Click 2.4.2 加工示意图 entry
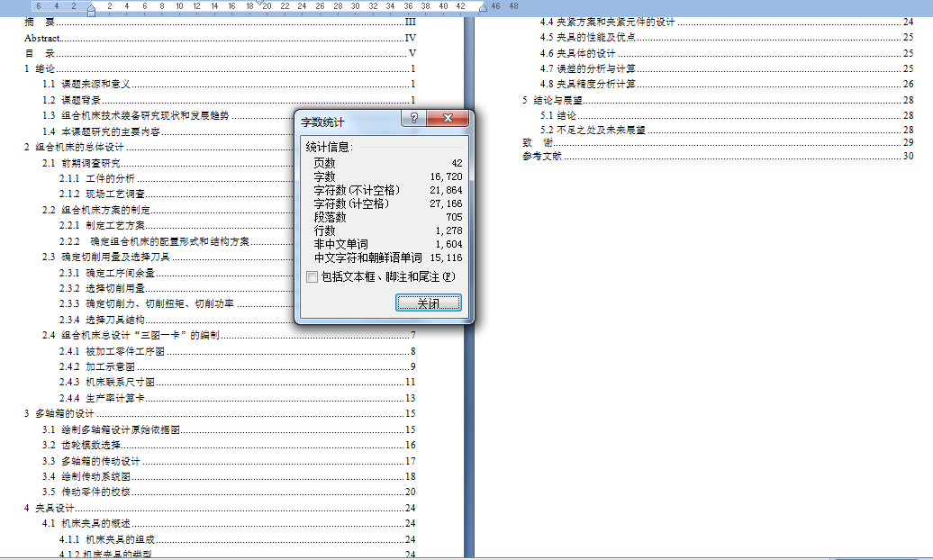Image resolution: width=933 pixels, height=560 pixels. tap(238, 367)
